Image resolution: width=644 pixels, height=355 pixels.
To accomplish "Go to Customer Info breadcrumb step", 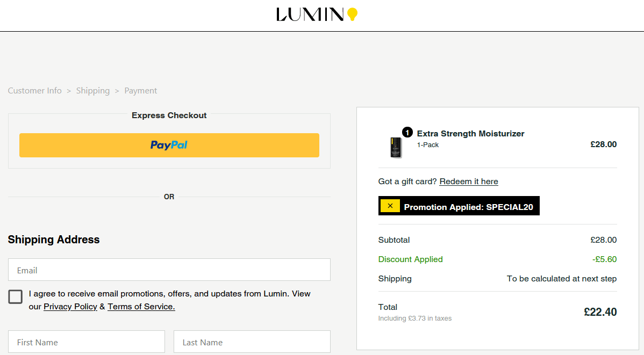I will coord(34,91).
